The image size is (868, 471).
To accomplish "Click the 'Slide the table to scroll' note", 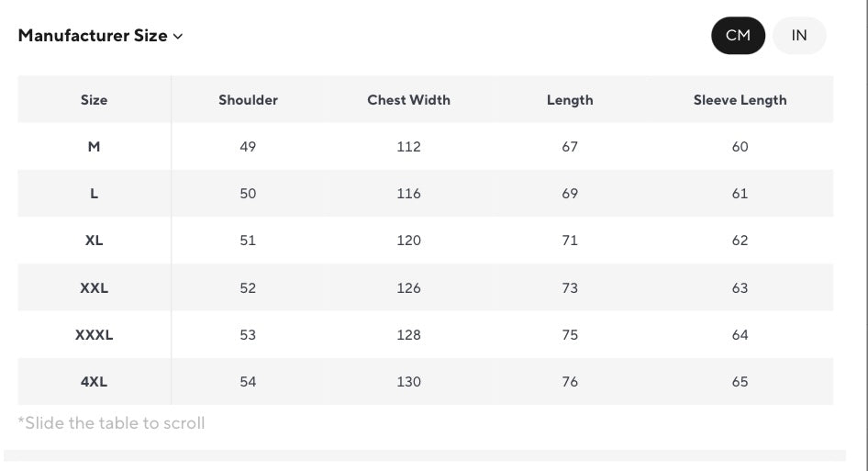I will pyautogui.click(x=111, y=423).
